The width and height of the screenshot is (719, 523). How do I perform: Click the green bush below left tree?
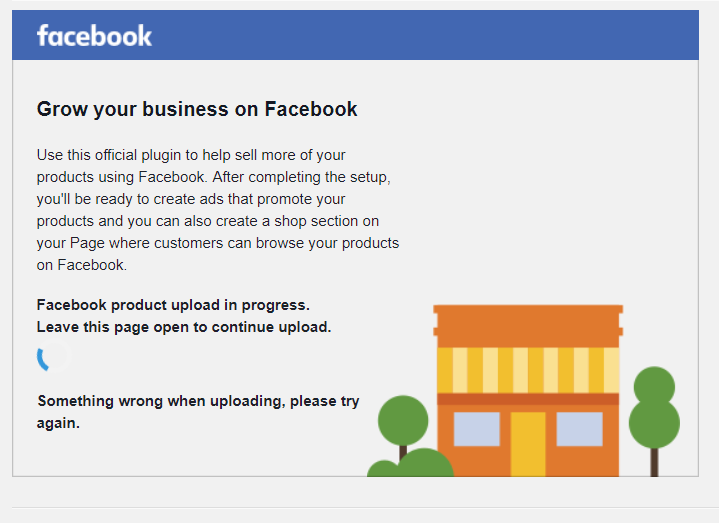coord(410,463)
